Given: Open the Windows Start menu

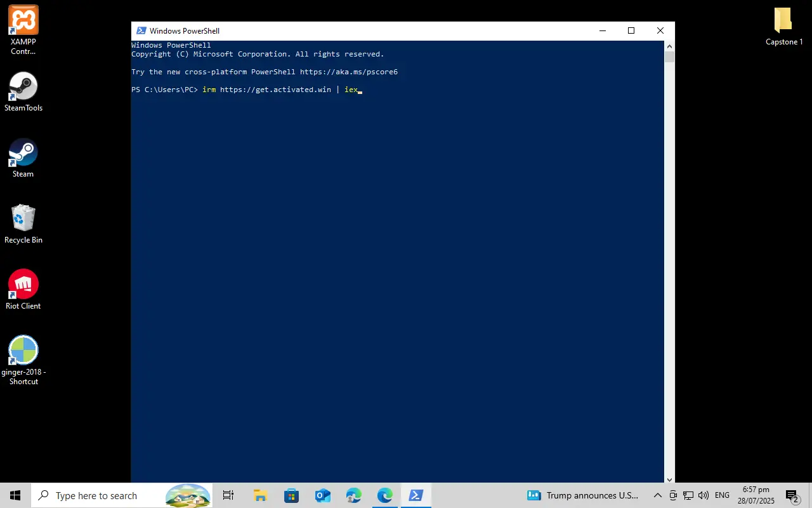Looking at the screenshot, I should click(15, 495).
